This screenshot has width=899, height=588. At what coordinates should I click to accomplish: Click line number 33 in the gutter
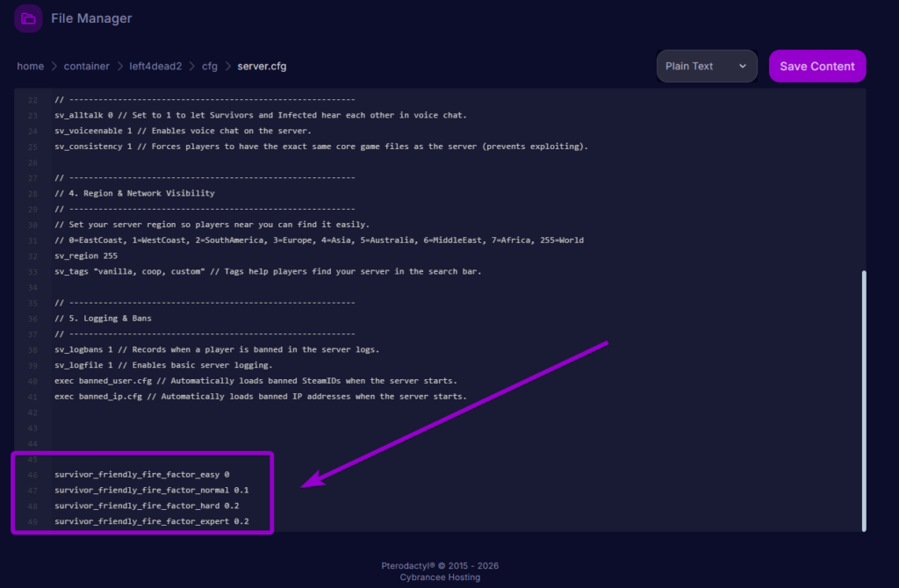point(33,271)
